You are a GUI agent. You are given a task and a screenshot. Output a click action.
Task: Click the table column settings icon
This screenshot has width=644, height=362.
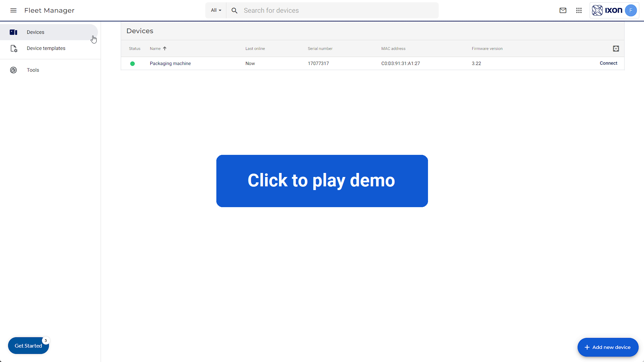coord(616,49)
